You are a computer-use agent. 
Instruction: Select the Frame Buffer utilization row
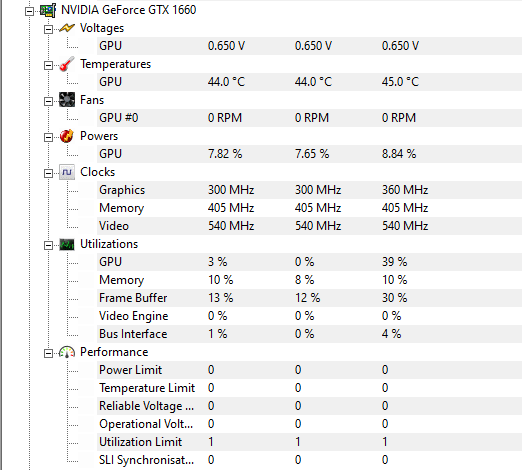[309, 298]
